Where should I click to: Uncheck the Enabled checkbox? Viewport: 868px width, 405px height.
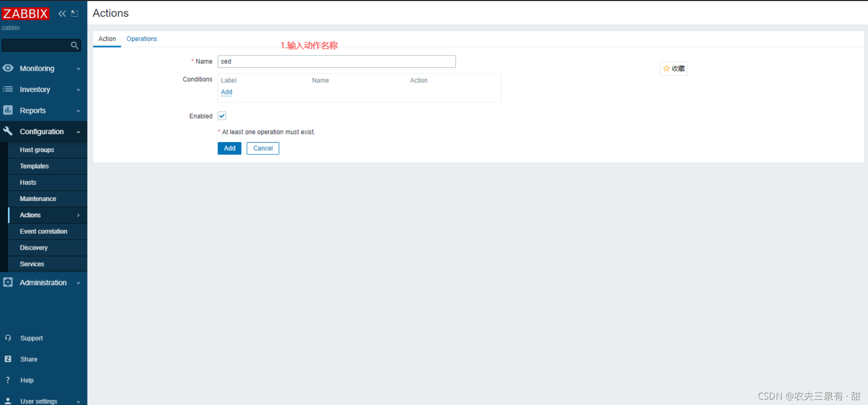222,116
